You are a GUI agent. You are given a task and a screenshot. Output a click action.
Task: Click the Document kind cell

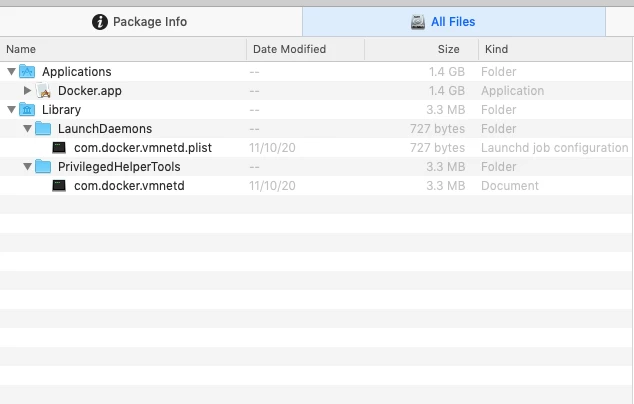click(510, 186)
